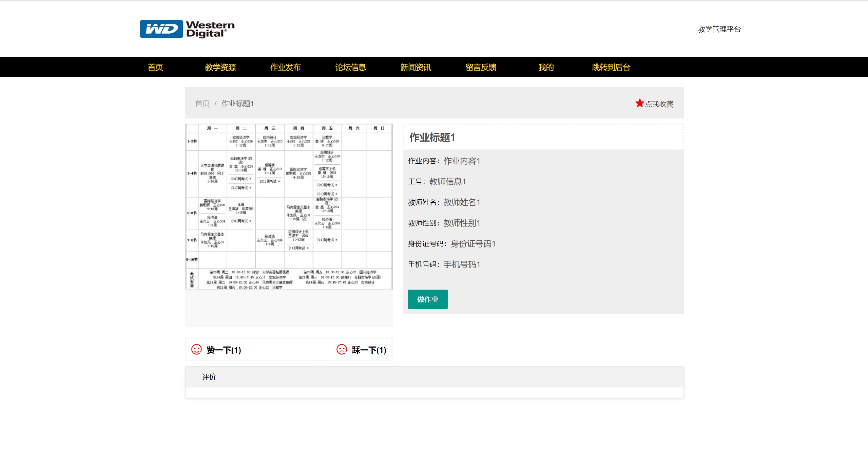Click the red favorite star icon
Screen dimensions: 868x475
click(x=639, y=103)
